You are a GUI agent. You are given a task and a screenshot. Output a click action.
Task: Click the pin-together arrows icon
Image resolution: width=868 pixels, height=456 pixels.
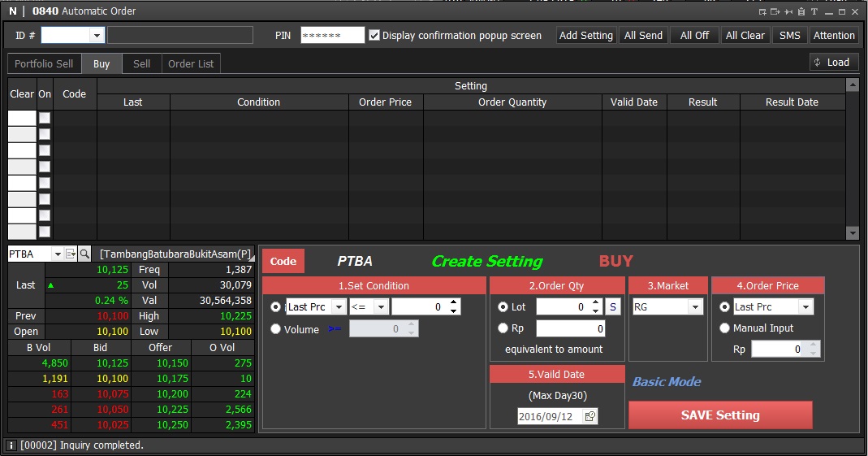(788, 11)
